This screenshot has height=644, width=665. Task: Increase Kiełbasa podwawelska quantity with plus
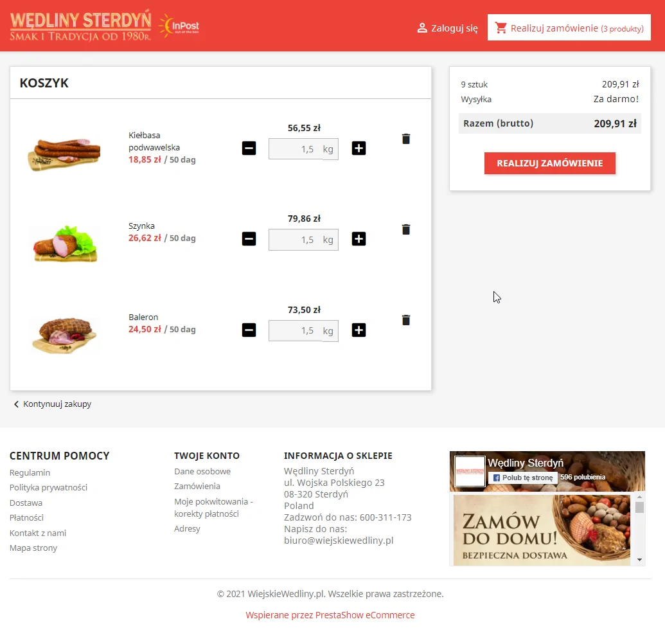click(359, 148)
